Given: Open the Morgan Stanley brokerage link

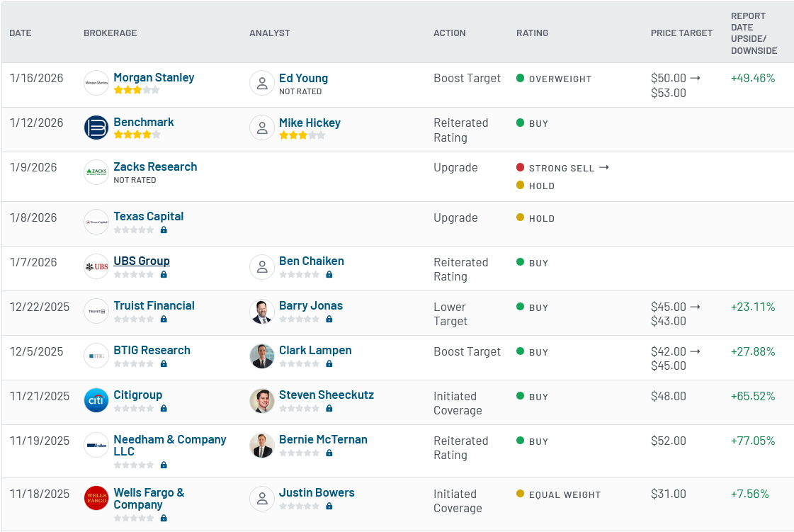Looking at the screenshot, I should coord(154,77).
